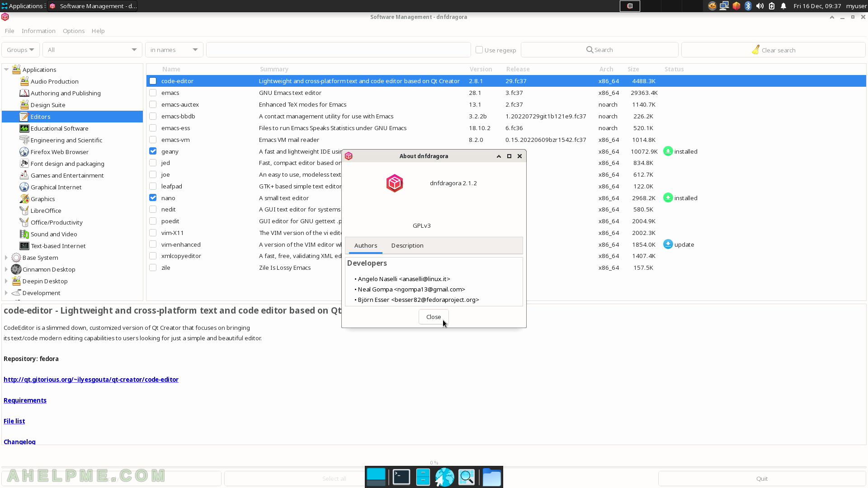Image resolution: width=868 pixels, height=488 pixels.
Task: Click the volume tray icon
Action: (760, 6)
